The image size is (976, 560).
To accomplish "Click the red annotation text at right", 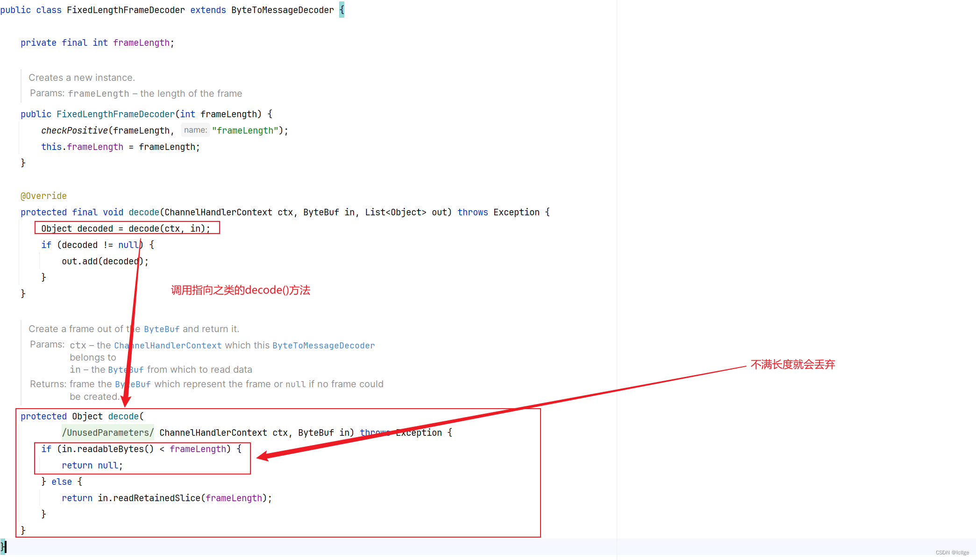I will click(792, 364).
